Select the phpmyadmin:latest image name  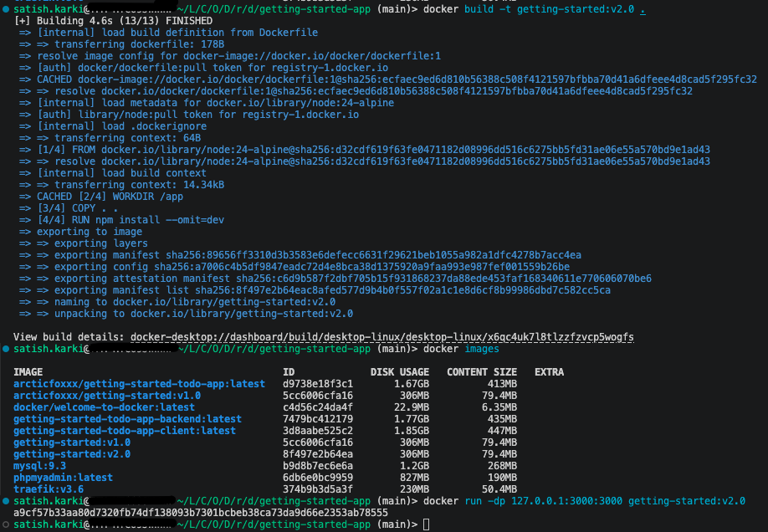(63, 478)
